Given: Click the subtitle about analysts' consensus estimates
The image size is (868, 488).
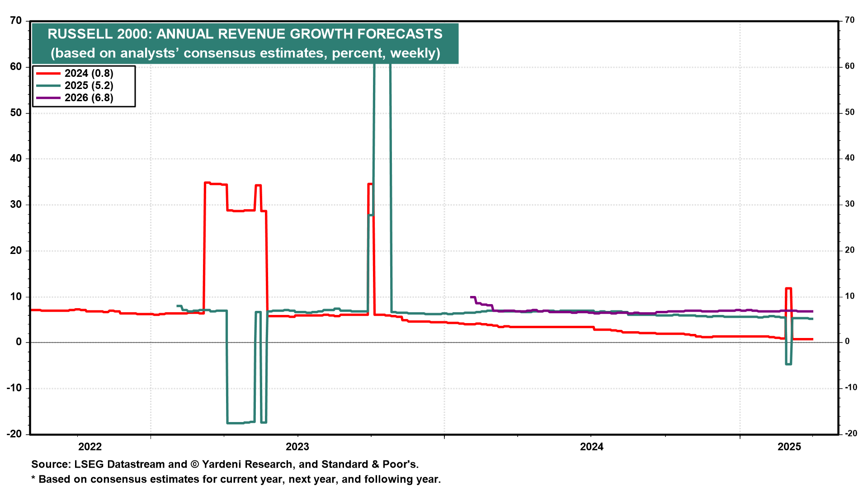Looking at the screenshot, I should [x=245, y=53].
